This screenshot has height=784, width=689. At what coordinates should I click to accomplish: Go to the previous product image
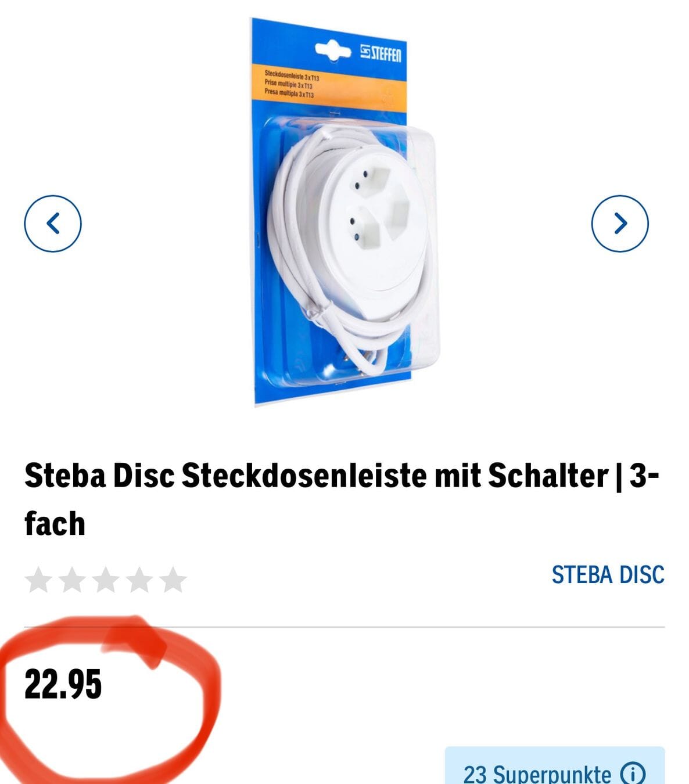coord(53,224)
